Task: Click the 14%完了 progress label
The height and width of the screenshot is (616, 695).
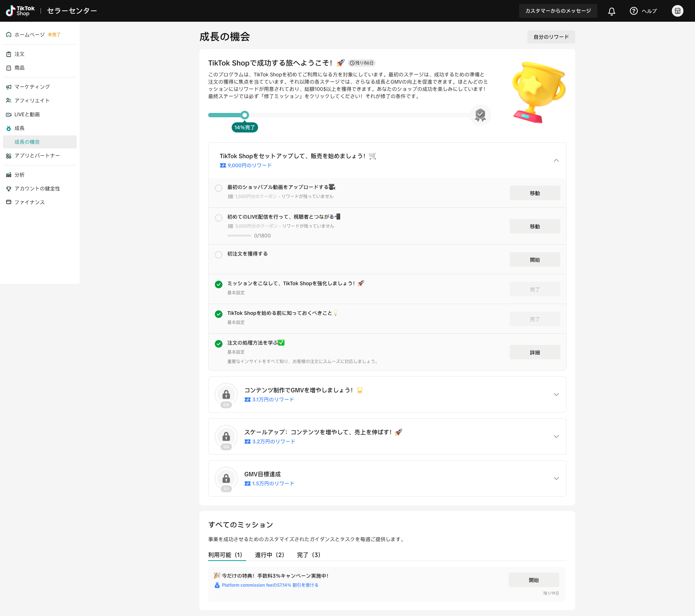Action: (245, 127)
